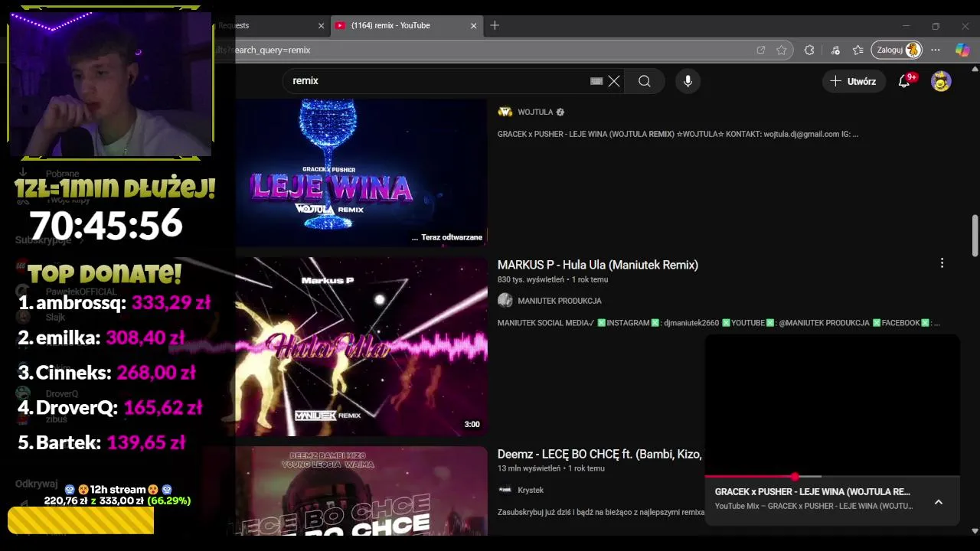This screenshot has width=980, height=551.
Task: Open a new browser tab
Action: coord(495,25)
